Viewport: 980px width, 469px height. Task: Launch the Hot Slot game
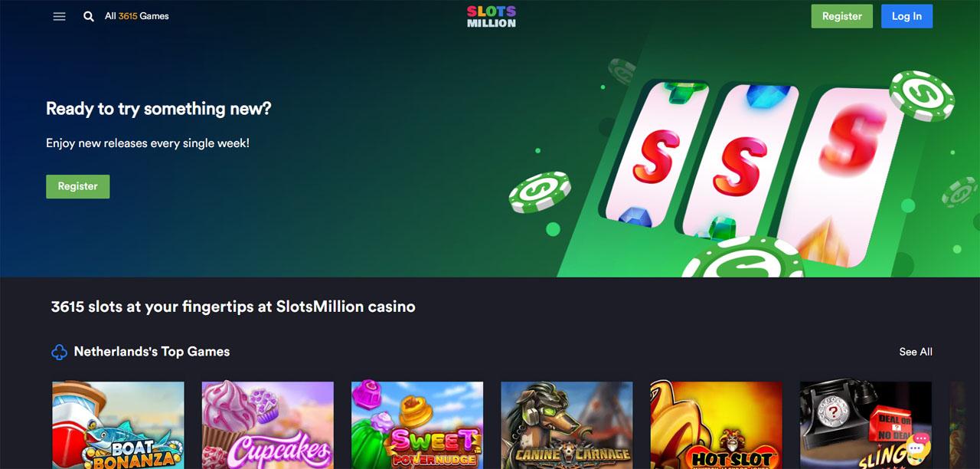717,425
